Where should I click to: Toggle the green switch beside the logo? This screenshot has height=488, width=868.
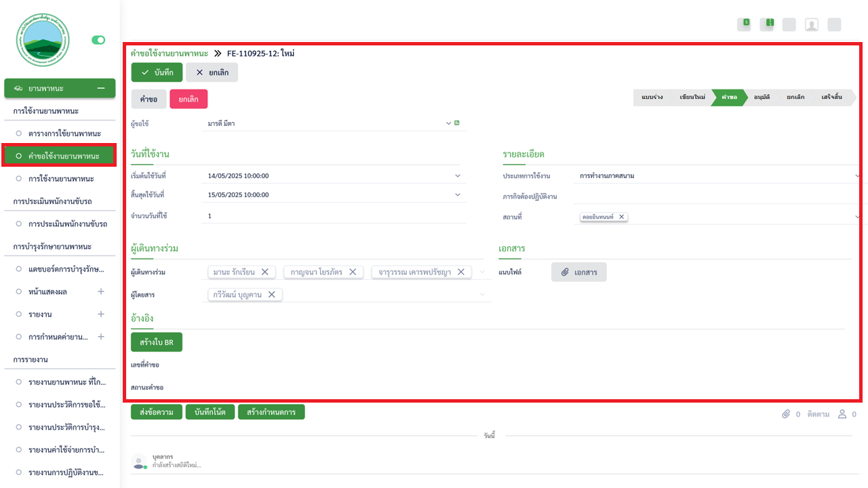[x=98, y=40]
